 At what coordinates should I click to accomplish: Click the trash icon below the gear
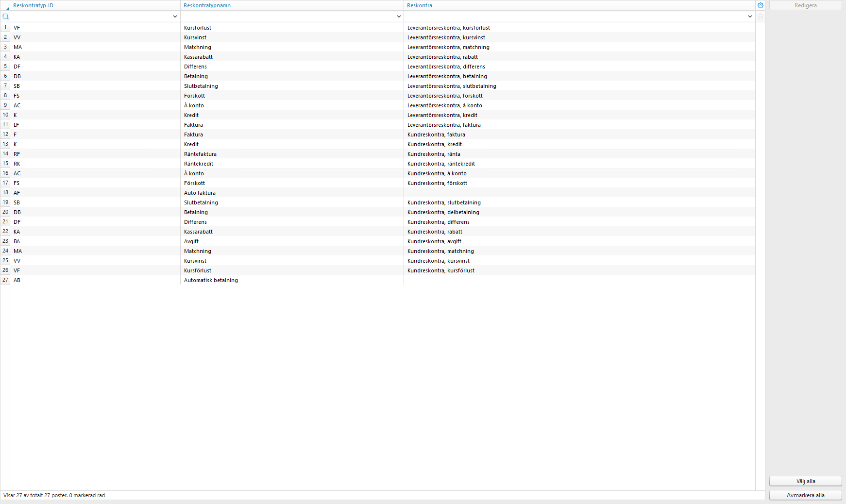[760, 16]
